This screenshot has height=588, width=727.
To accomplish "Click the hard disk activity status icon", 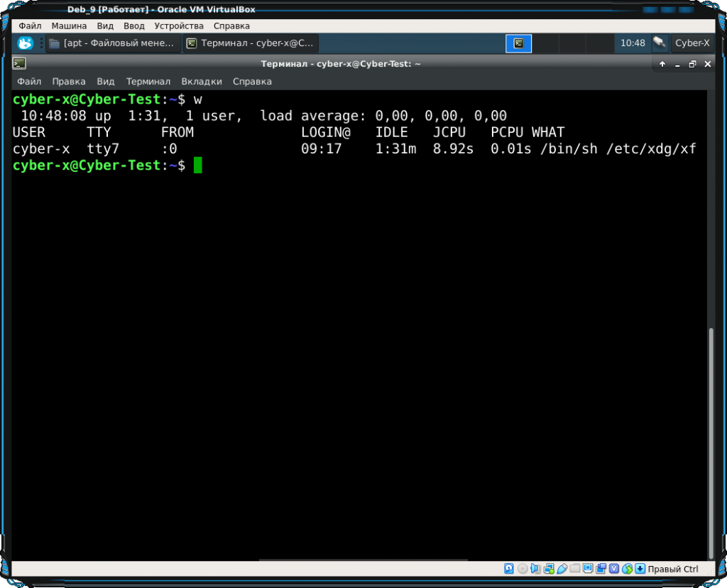I will click(508, 569).
